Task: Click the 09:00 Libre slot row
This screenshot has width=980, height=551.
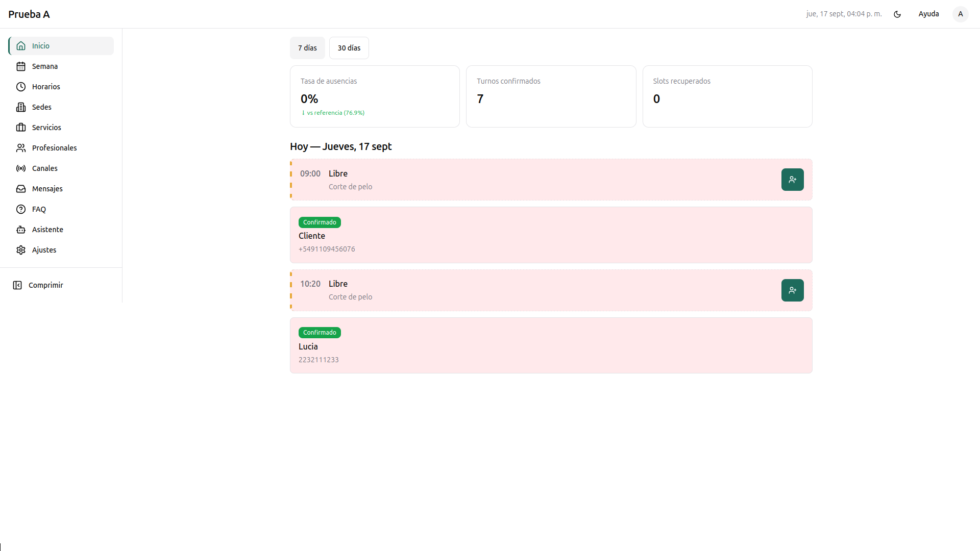Action: tap(551, 180)
